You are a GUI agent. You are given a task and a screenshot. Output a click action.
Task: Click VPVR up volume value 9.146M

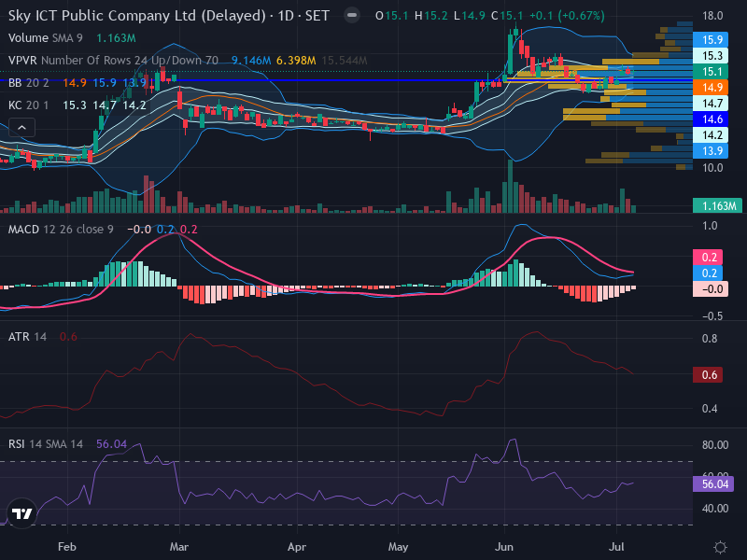click(x=251, y=61)
